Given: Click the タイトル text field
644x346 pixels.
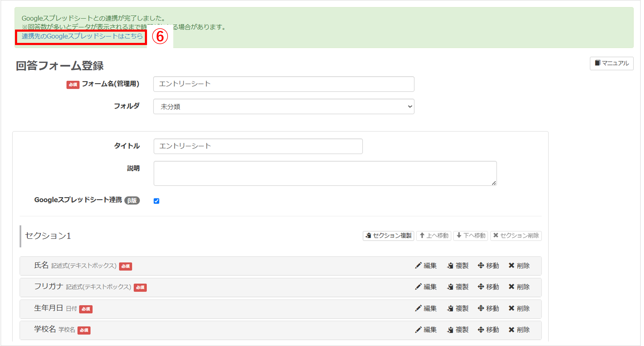Looking at the screenshot, I should tap(258, 146).
